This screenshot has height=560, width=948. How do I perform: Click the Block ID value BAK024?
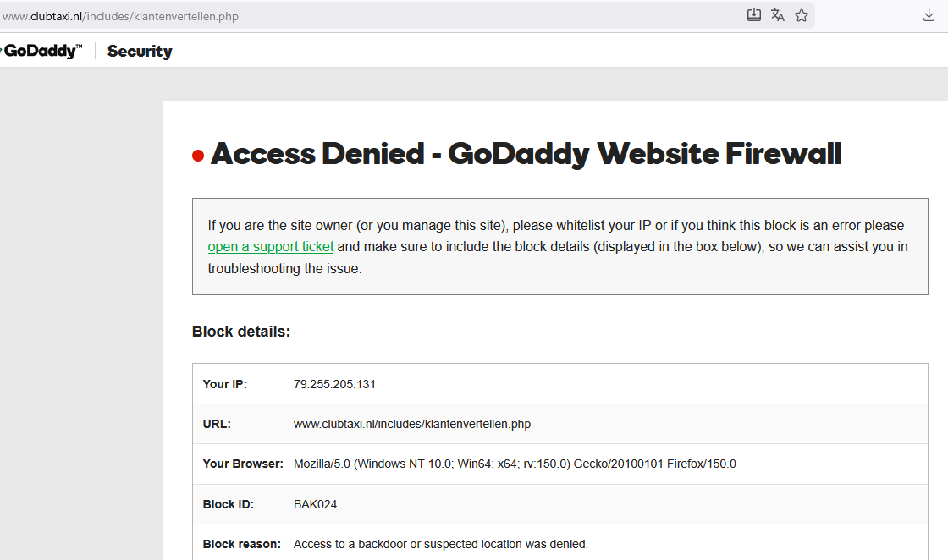point(315,504)
